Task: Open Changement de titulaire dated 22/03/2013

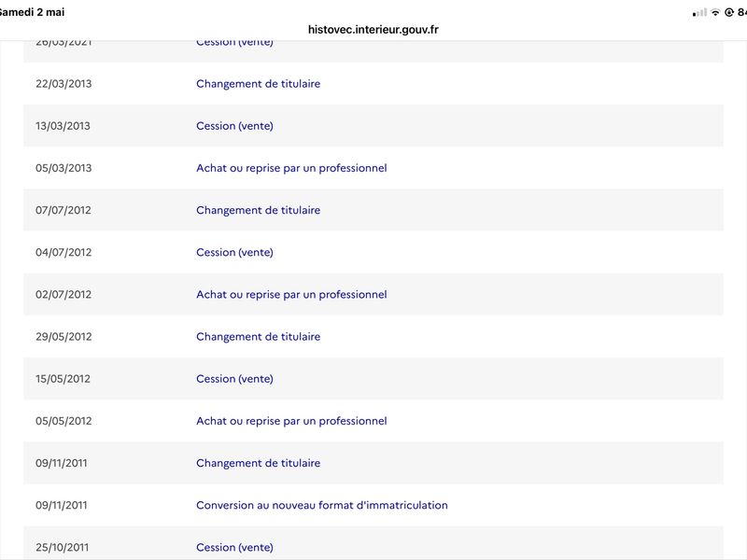Action: [259, 84]
